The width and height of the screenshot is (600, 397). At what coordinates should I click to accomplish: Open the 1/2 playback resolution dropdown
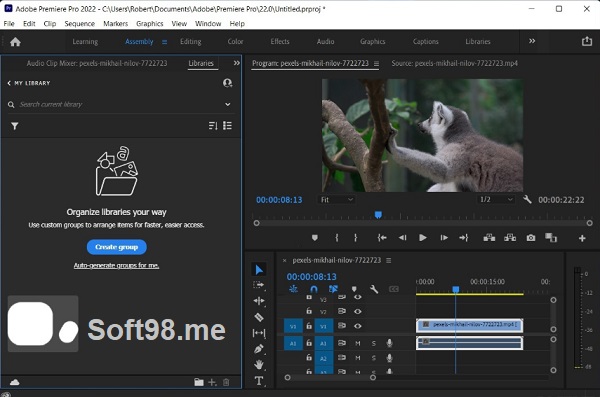[x=496, y=199]
